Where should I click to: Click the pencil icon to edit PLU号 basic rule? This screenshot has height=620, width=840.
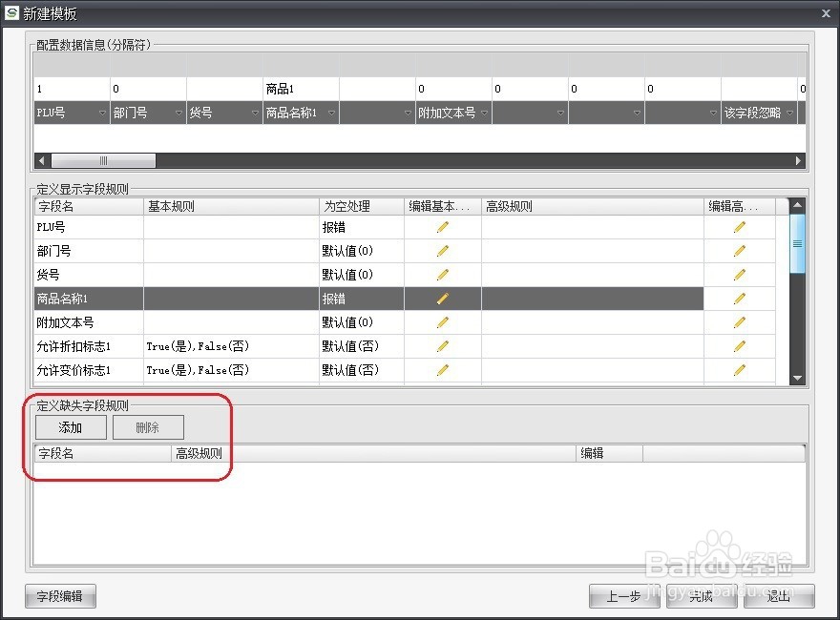click(x=442, y=227)
